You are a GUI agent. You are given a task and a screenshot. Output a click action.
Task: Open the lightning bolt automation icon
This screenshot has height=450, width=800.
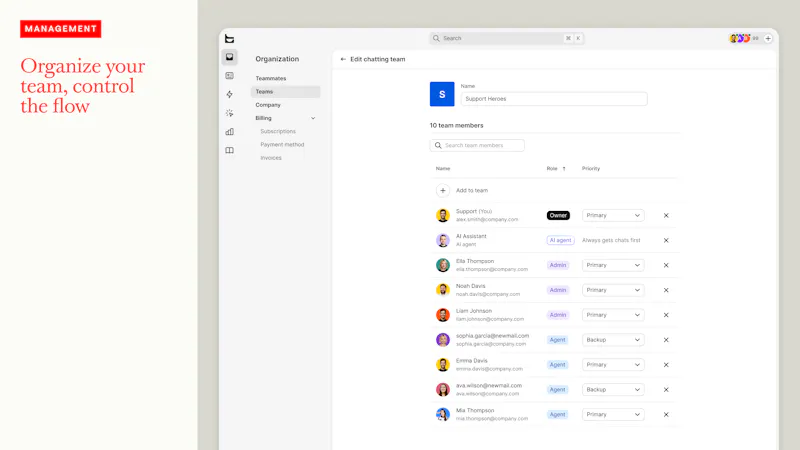pos(230,94)
